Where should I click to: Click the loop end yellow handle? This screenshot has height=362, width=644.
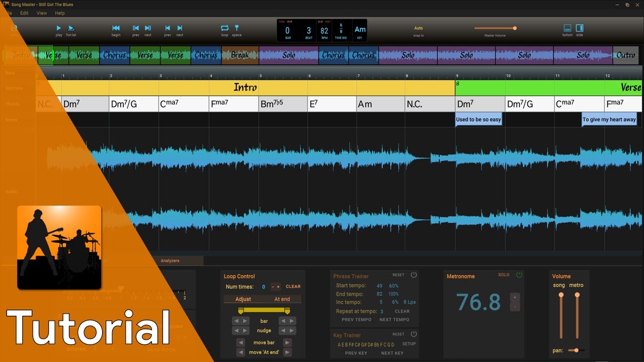pyautogui.click(x=287, y=311)
